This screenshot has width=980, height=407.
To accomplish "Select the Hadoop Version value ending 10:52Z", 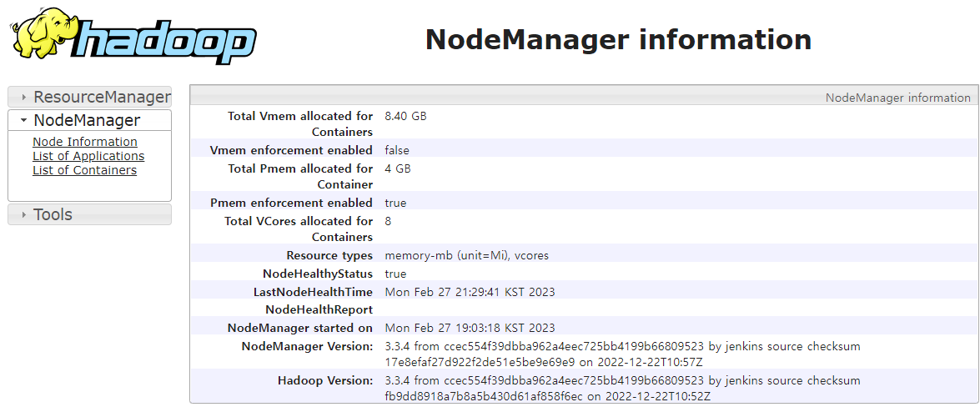I will coord(622,389).
